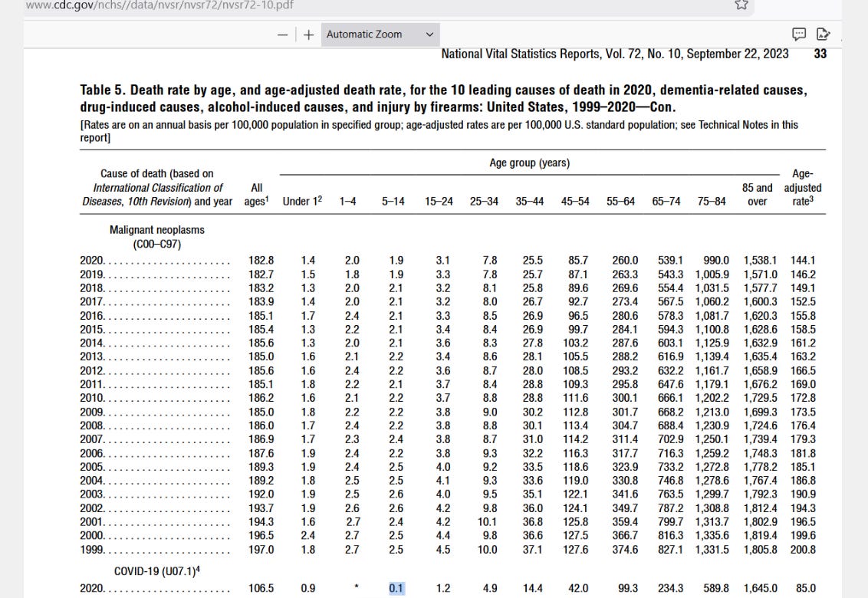
Task: Zoom out with the minus button
Action: [283, 34]
